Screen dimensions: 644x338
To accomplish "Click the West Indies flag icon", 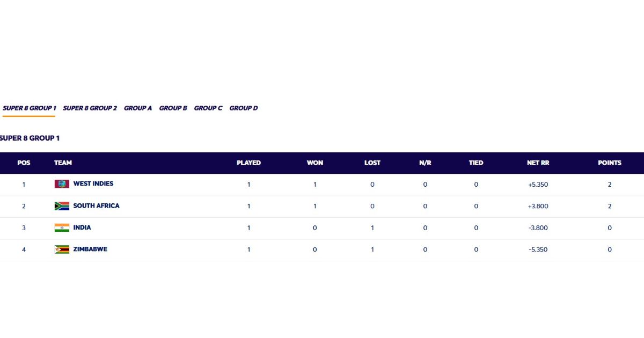I will (62, 184).
